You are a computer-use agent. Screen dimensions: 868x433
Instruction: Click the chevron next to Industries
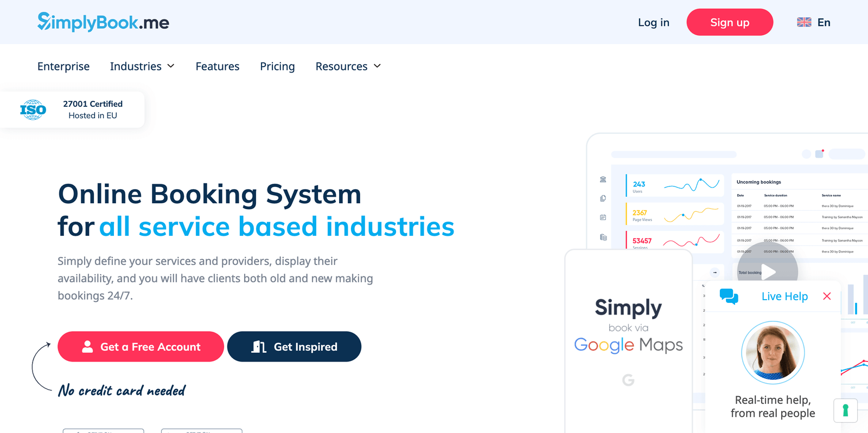171,66
